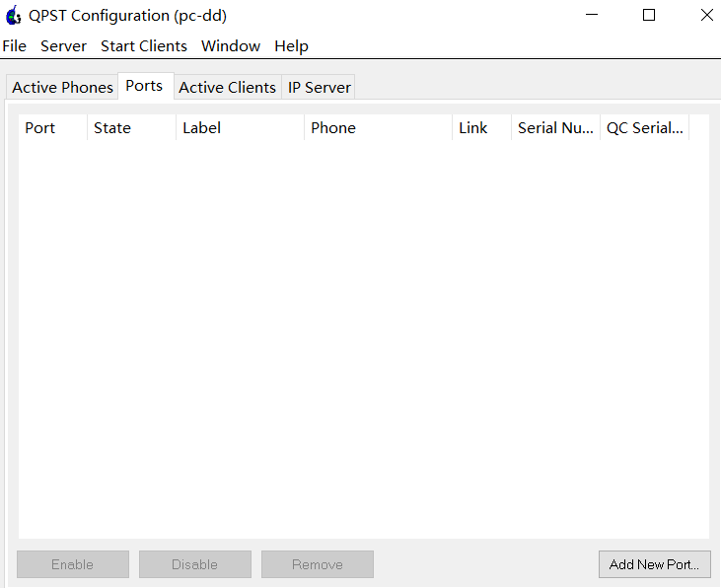Click the Disable button
The width and height of the screenshot is (721, 588).
(195, 564)
